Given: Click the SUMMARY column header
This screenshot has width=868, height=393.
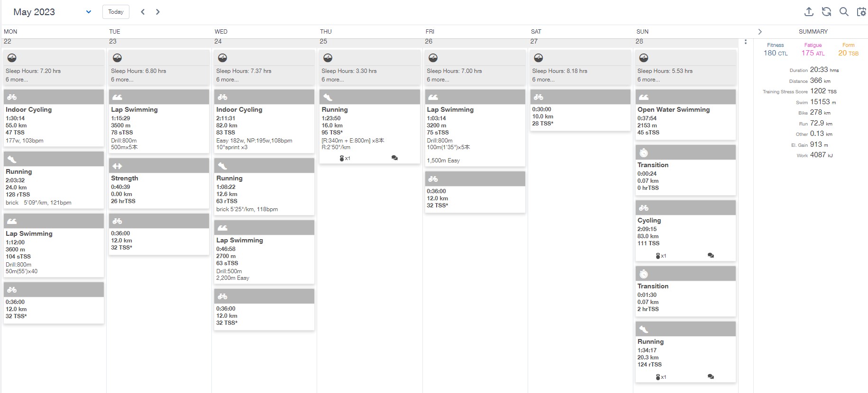Looking at the screenshot, I should coord(813,32).
